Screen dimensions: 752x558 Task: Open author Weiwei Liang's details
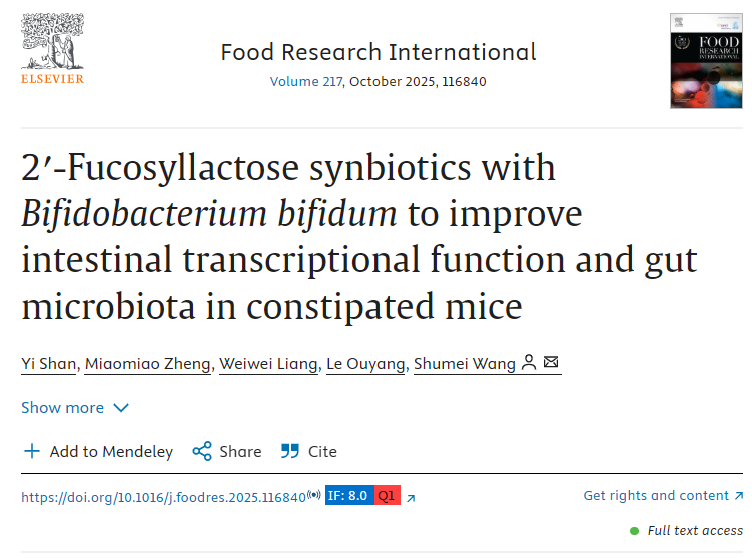[x=269, y=364]
